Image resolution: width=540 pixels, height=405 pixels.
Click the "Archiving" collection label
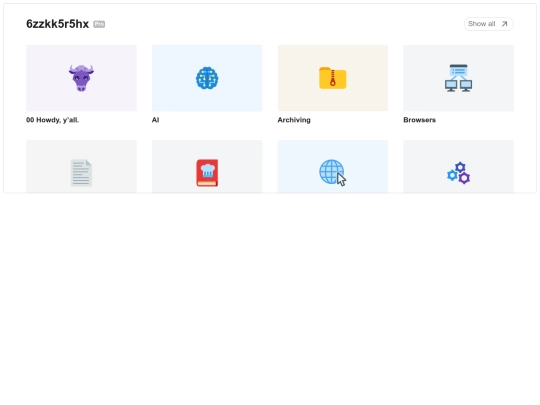(294, 120)
